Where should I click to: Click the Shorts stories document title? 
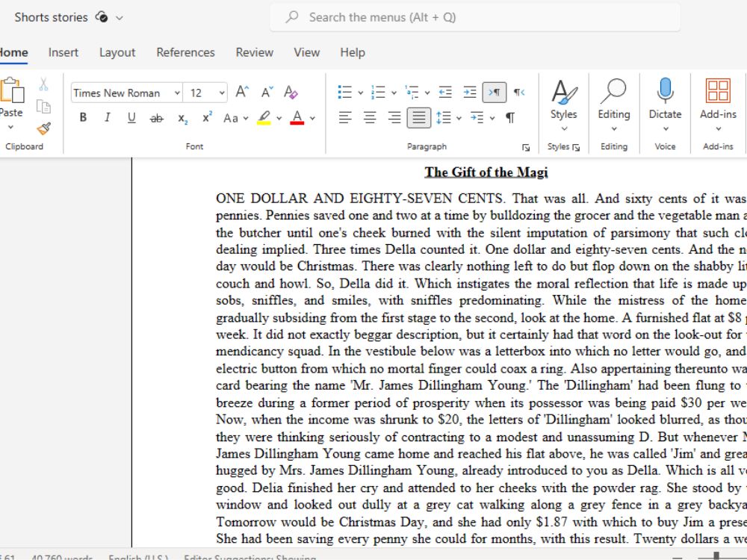[x=51, y=18]
